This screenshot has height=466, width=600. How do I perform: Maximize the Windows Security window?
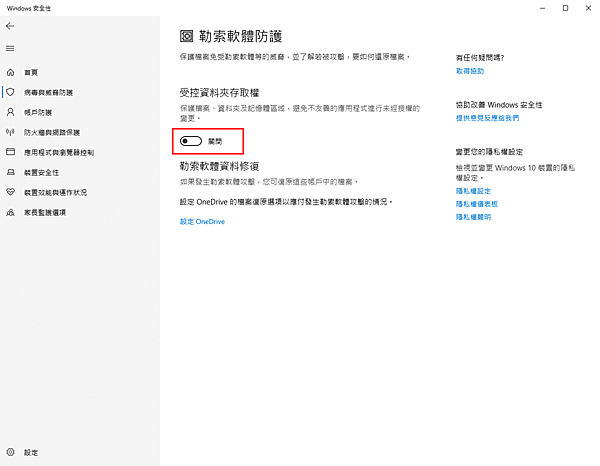pos(565,8)
